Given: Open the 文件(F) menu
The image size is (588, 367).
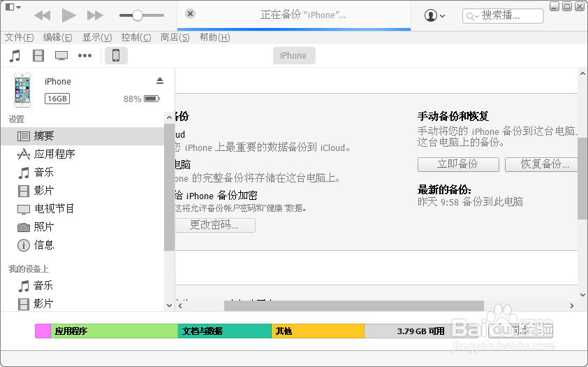Looking at the screenshot, I should (19, 38).
